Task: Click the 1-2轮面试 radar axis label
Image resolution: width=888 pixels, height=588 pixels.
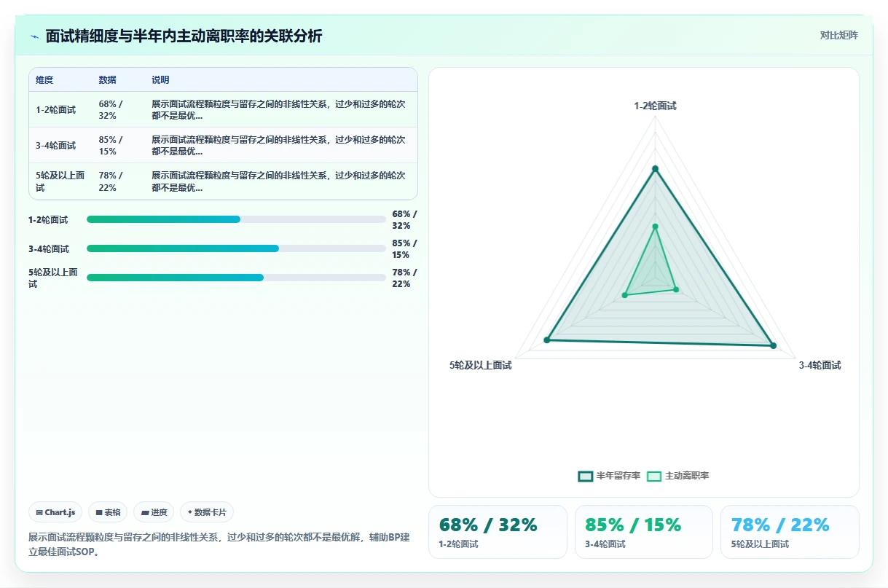Action: 655,106
